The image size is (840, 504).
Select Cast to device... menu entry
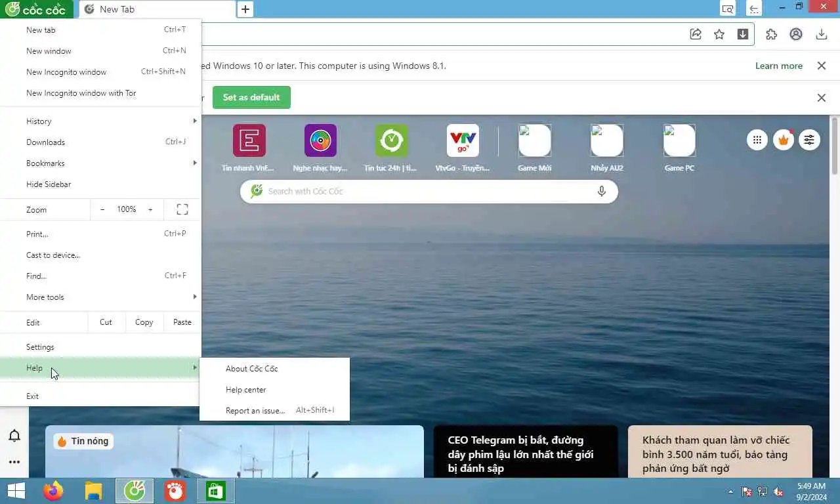[100, 255]
